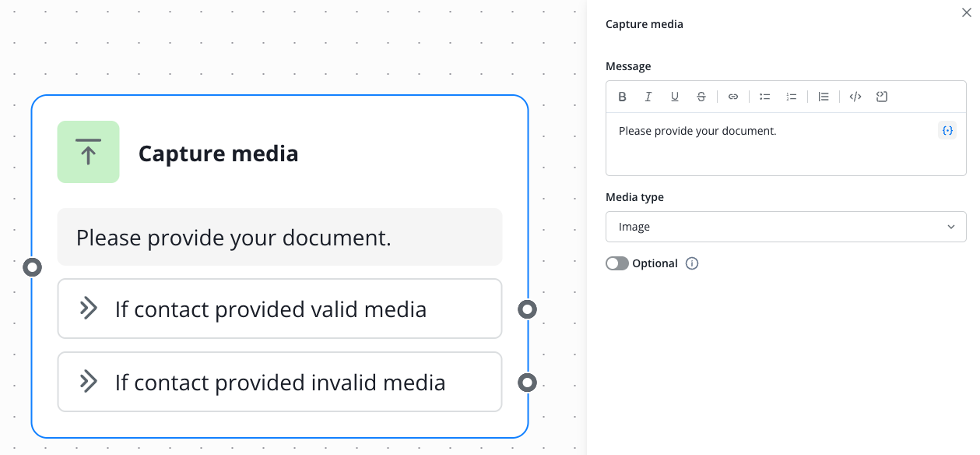Toggle bold formatting in message toolbar
The image size is (980, 455).
click(x=622, y=97)
